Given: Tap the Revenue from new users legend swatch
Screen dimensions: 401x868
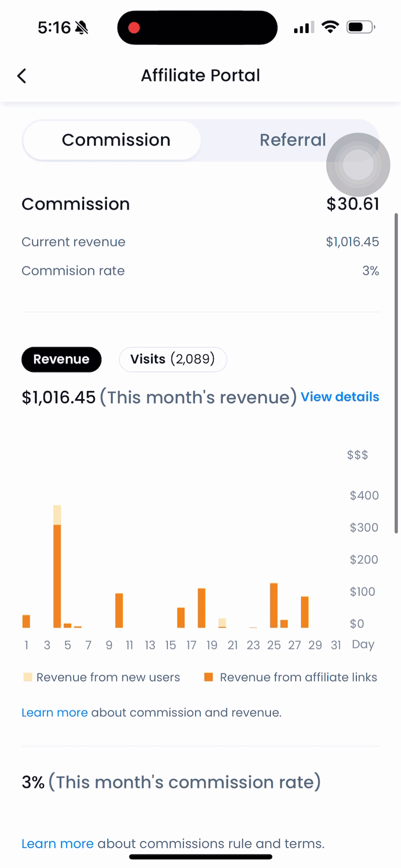Looking at the screenshot, I should (28, 677).
